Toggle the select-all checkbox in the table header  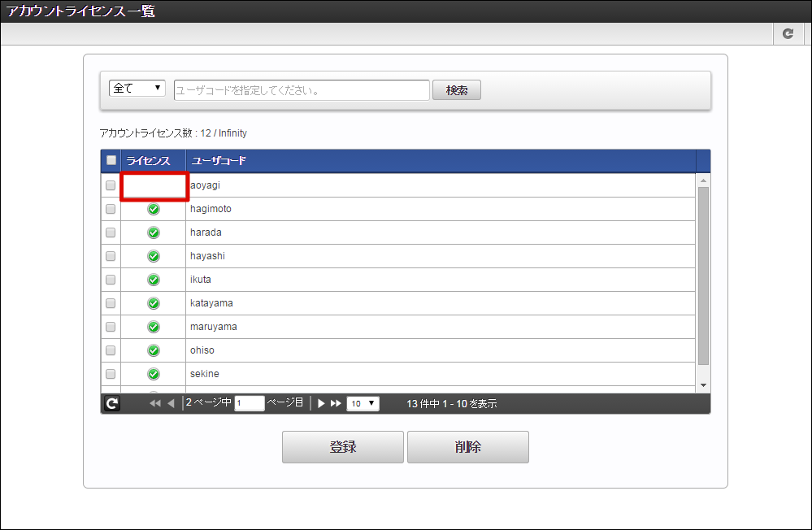pyautogui.click(x=111, y=160)
